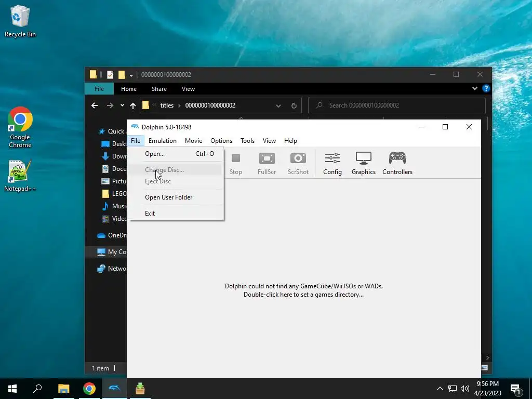The image size is (532, 399).
Task: Click Explorer forward arrow
Action: (x=110, y=105)
